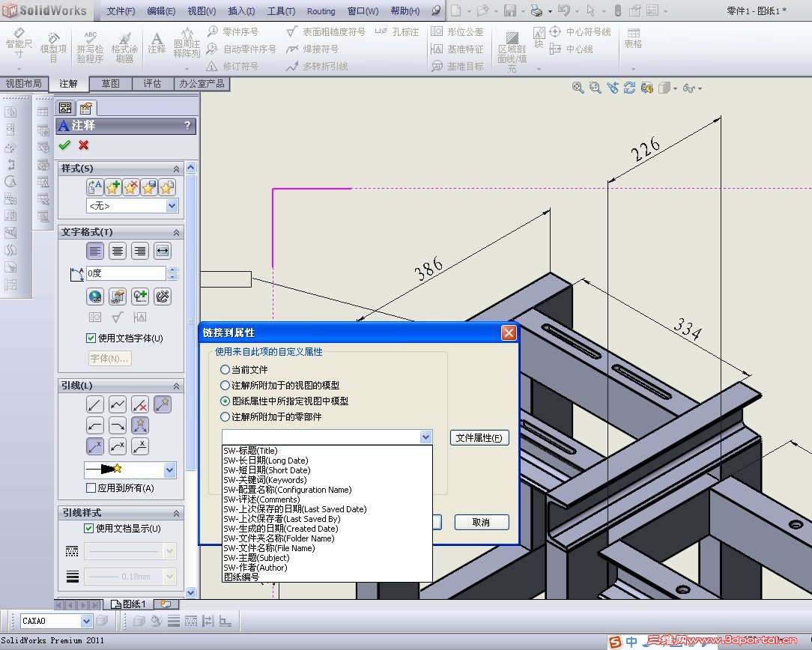Confirm the note with green checkmark

64,145
